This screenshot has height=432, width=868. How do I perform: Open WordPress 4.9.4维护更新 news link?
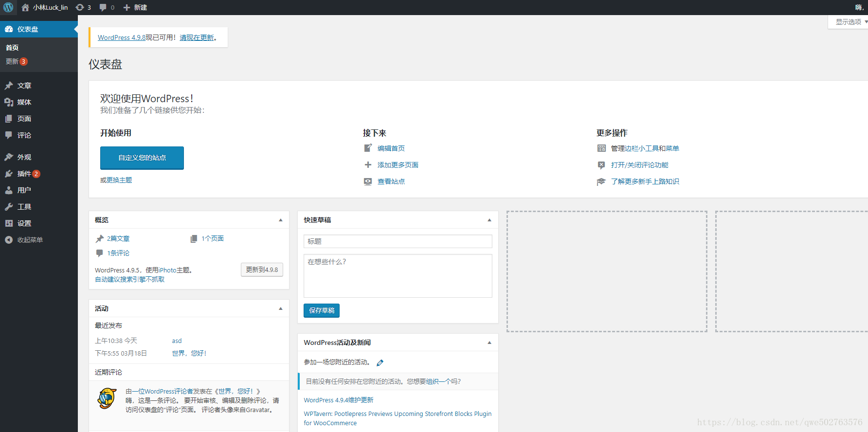tap(339, 400)
